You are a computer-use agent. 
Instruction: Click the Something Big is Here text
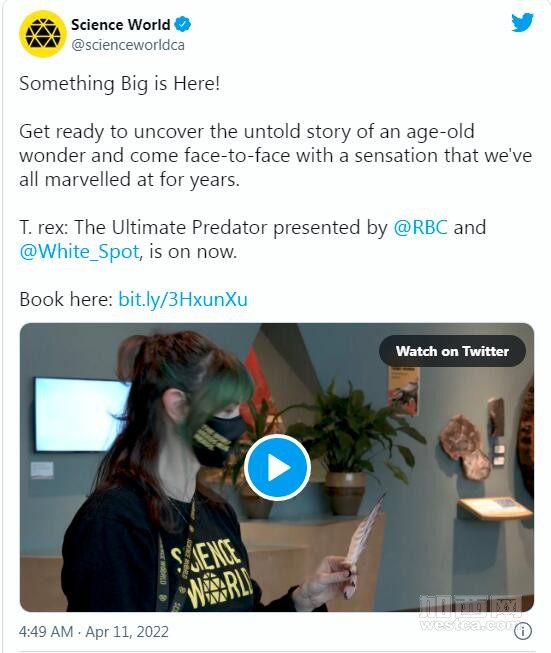tap(120, 83)
